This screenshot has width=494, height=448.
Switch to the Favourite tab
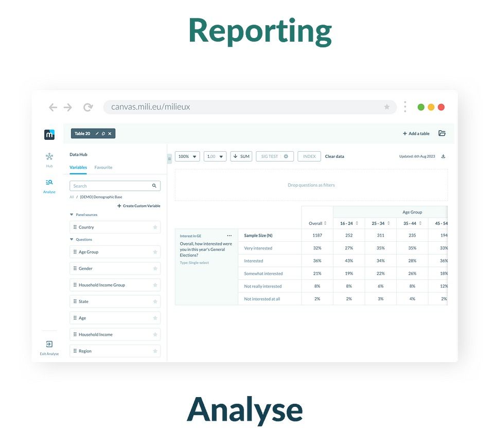pos(103,168)
